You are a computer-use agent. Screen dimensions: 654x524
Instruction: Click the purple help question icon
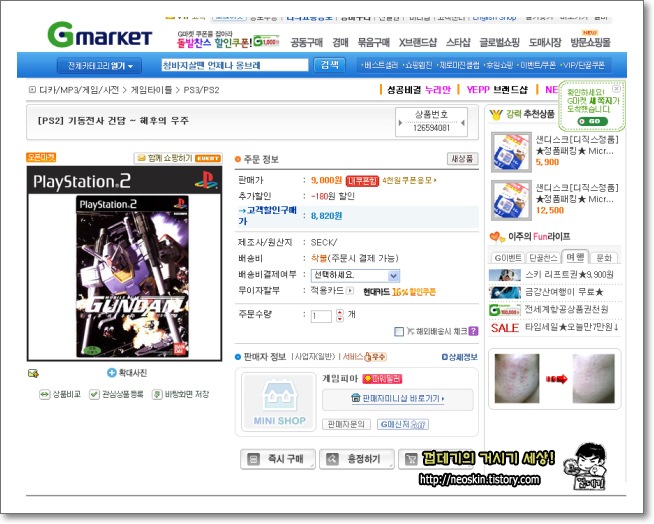click(473, 331)
